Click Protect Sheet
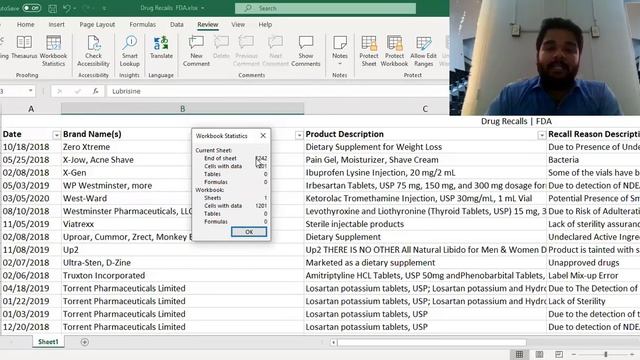 pos(369,51)
